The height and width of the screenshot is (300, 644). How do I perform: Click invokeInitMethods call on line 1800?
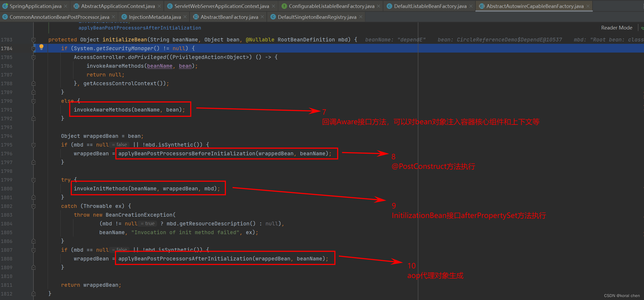point(101,188)
